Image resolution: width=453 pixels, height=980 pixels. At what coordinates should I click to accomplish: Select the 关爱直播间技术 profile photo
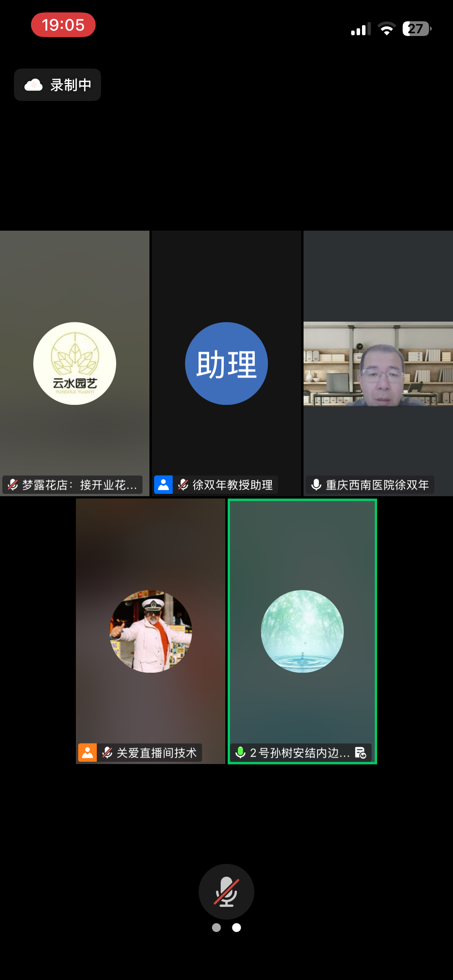coord(151,631)
